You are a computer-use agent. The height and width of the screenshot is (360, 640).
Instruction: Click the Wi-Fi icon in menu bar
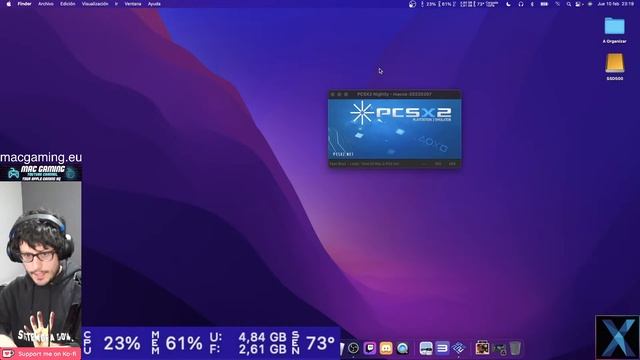(x=558, y=4)
